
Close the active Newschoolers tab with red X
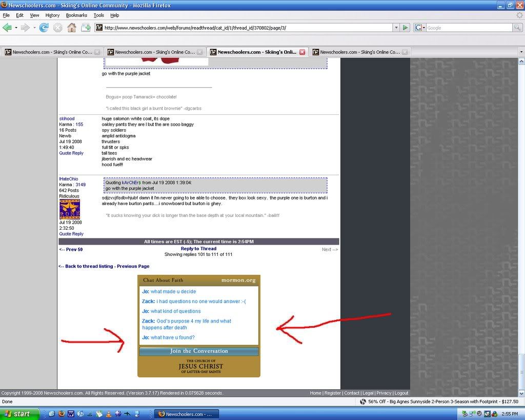pos(302,52)
